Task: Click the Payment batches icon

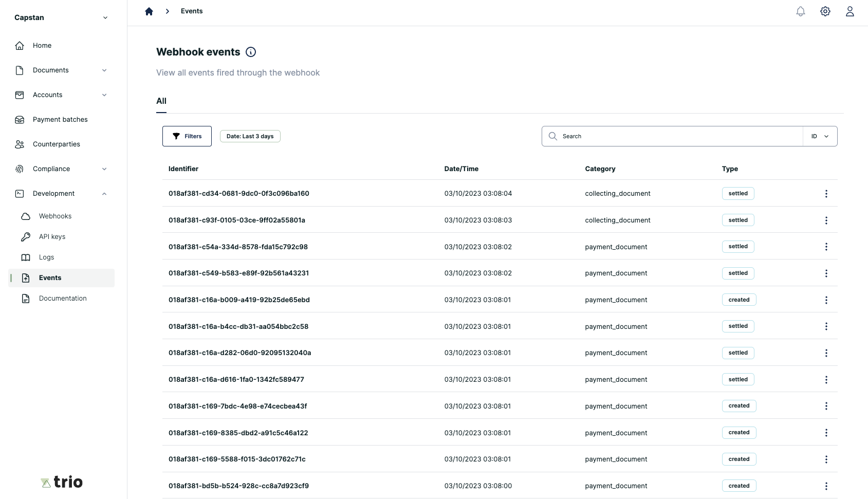Action: (x=20, y=120)
